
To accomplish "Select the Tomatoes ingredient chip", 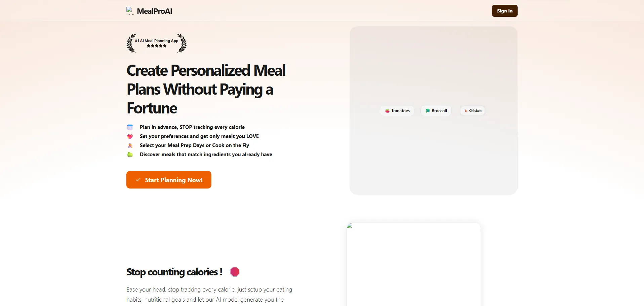I will [x=397, y=111].
